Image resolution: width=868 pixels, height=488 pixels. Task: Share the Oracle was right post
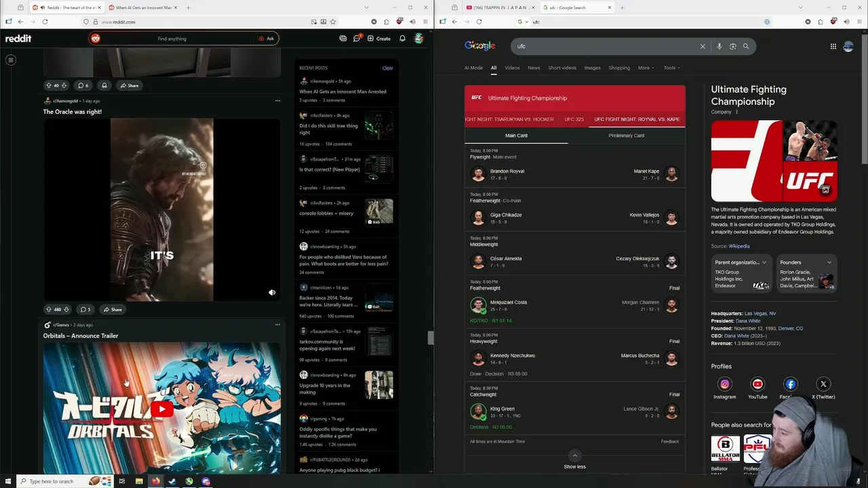(x=113, y=310)
